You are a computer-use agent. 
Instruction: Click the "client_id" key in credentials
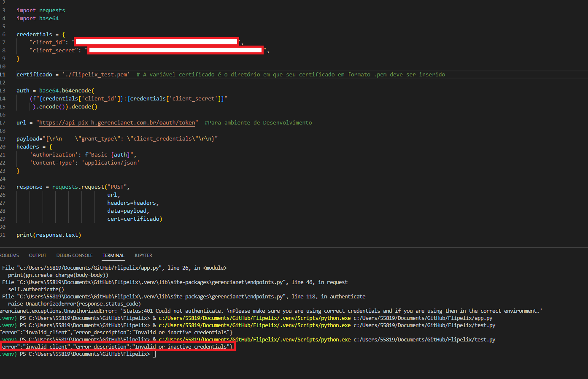(47, 43)
